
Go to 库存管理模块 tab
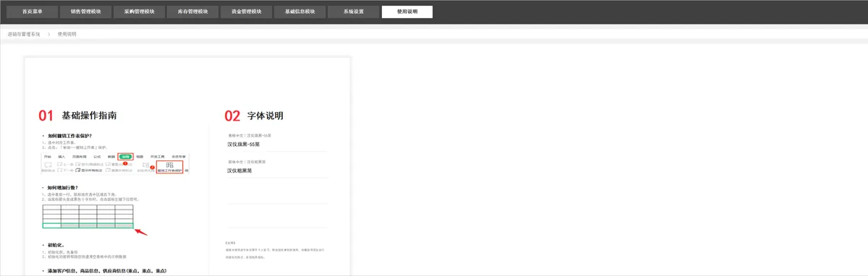192,12
